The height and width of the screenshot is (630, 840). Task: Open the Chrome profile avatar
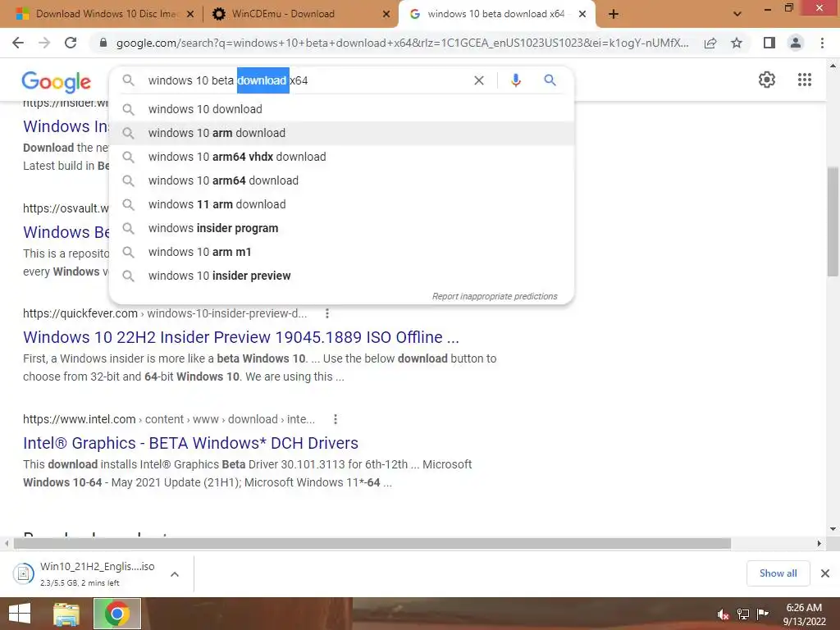coord(796,43)
